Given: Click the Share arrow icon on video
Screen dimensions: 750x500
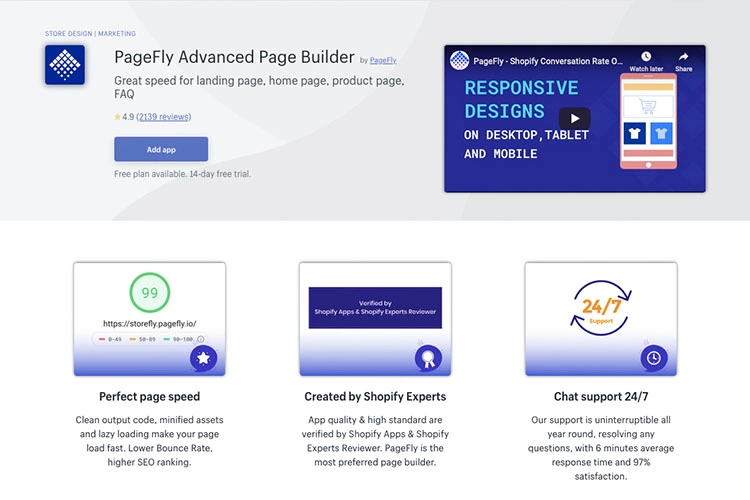Looking at the screenshot, I should pos(684,57).
